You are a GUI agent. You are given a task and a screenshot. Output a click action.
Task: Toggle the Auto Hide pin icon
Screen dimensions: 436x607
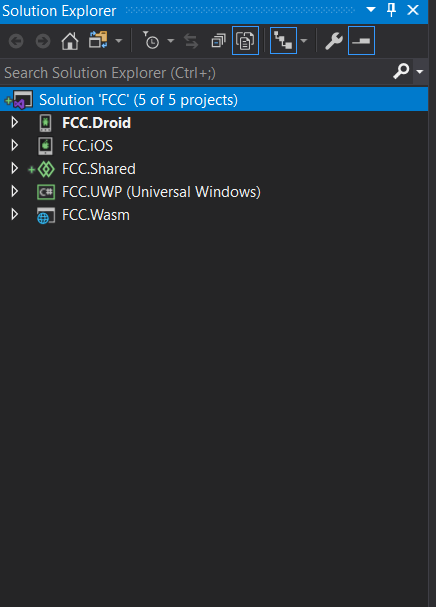pyautogui.click(x=391, y=10)
